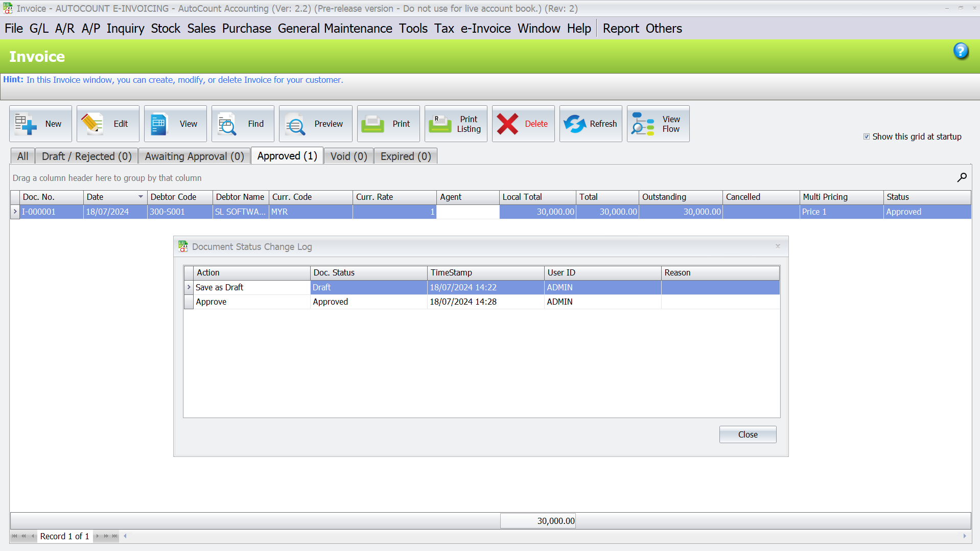
Task: Switch to the Awaiting Approval tab
Action: click(194, 156)
